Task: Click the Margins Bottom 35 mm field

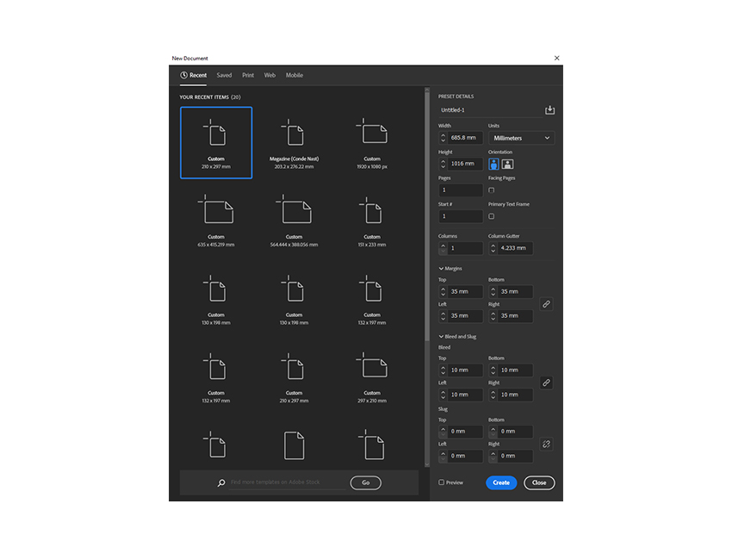Action: pyautogui.click(x=515, y=291)
